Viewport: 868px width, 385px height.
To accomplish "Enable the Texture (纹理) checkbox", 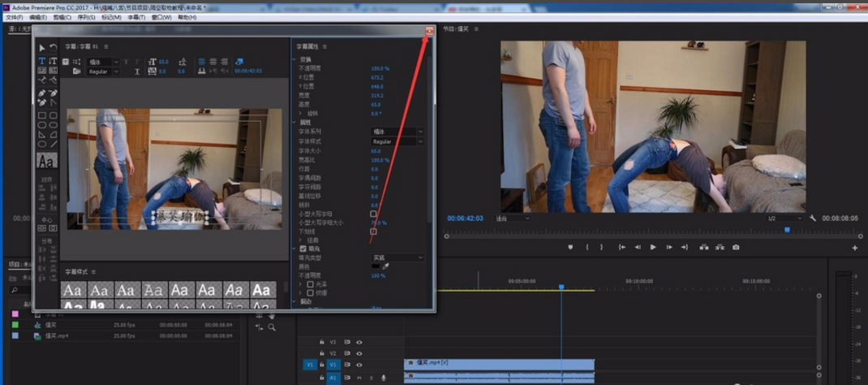I will (x=310, y=292).
